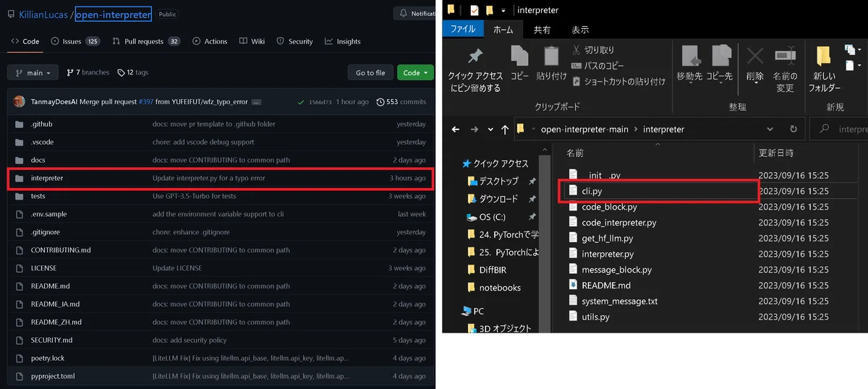Sort by 更新日時 column header
The image size is (868, 389).
775,153
